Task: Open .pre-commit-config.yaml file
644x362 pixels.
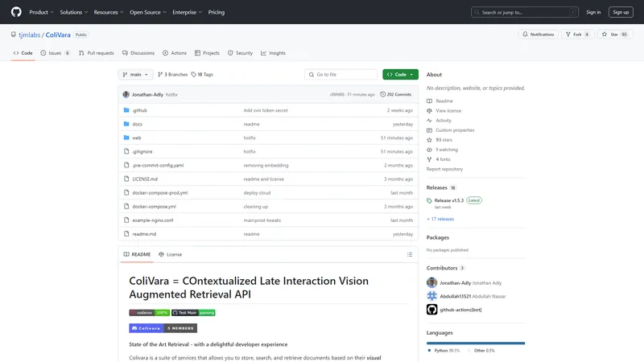Action: click(x=158, y=165)
